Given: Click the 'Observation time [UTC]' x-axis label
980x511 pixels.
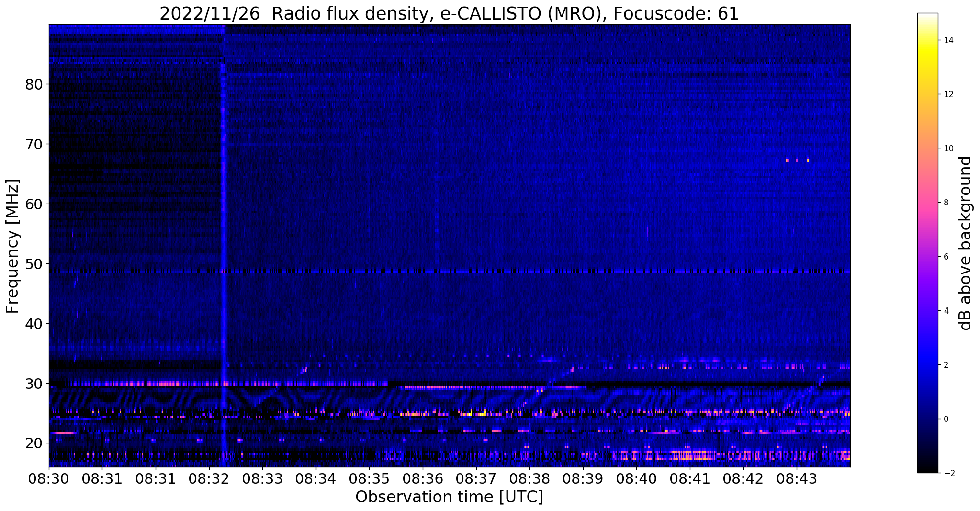Looking at the screenshot, I should pos(449,497).
